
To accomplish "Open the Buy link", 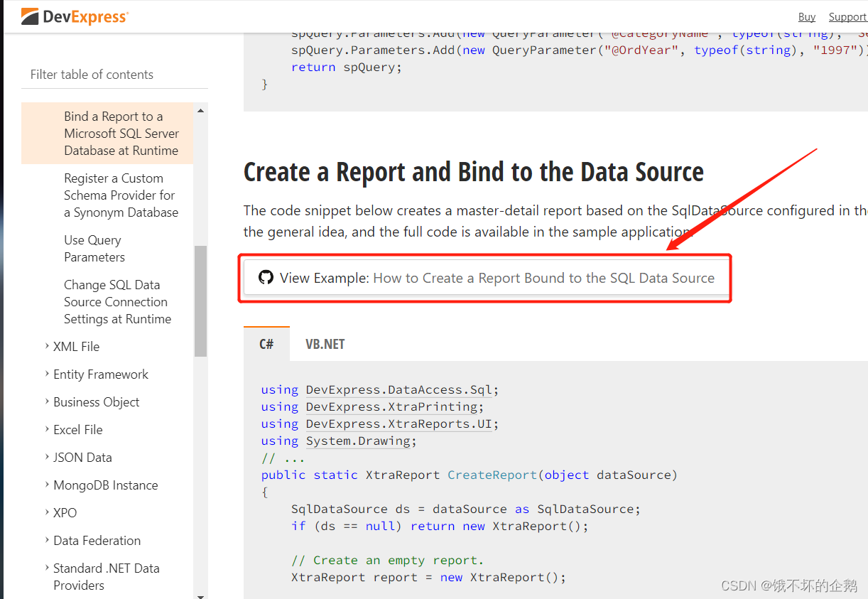I will tap(807, 17).
